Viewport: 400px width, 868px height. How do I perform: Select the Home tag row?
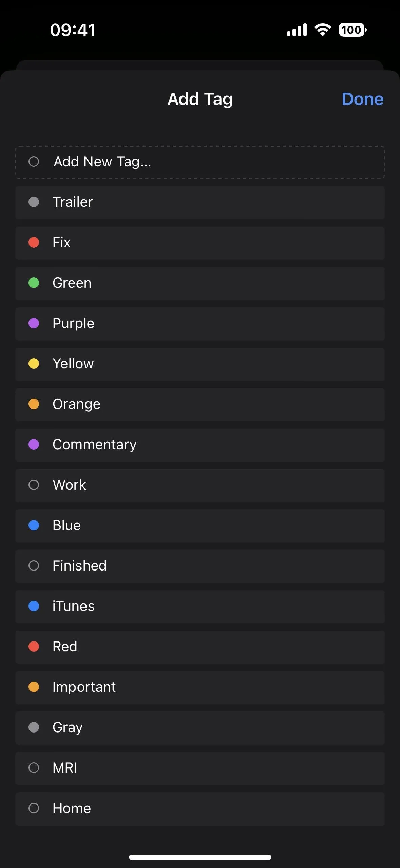tap(200, 809)
